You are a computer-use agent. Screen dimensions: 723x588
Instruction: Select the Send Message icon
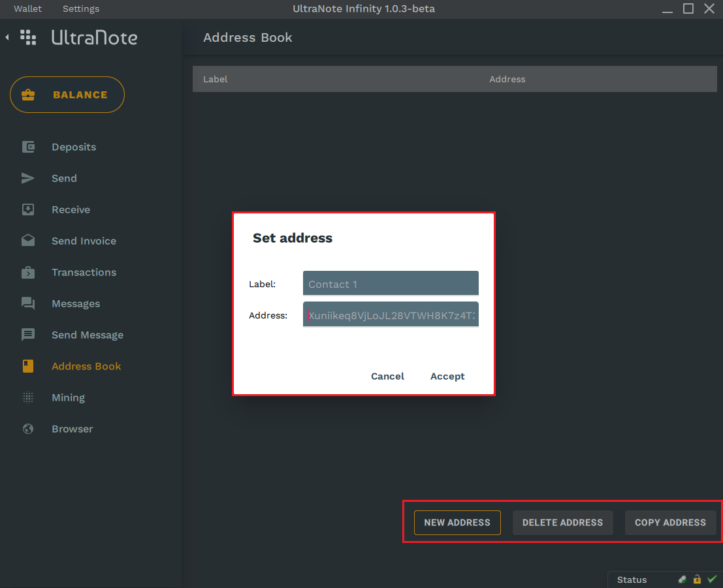28,335
